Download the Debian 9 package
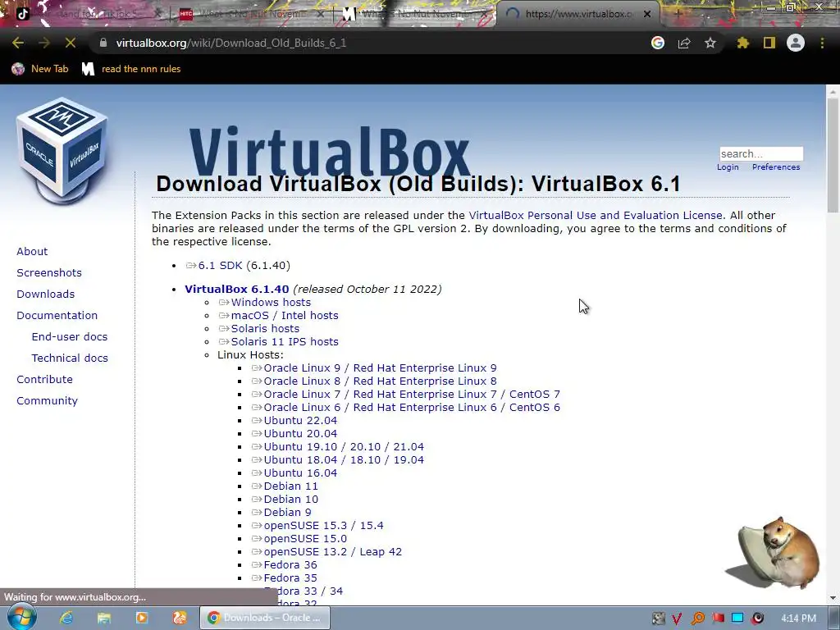Screen dimensions: 840x630 point(287,512)
